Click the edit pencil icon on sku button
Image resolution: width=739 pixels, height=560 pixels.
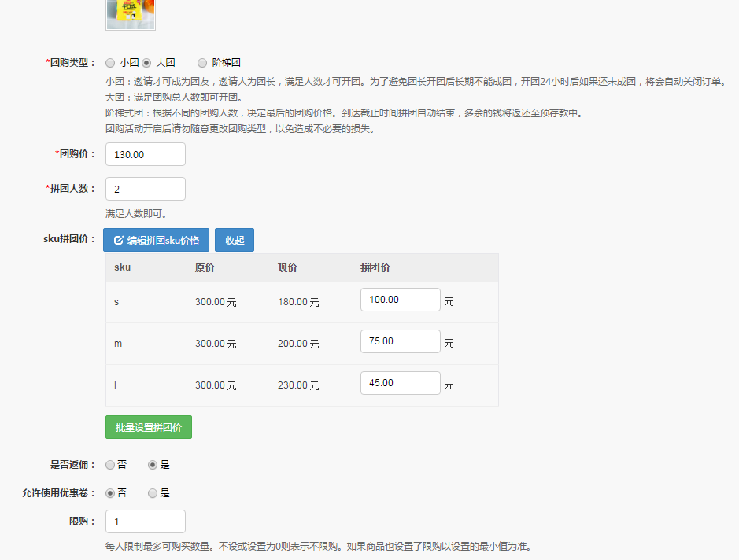coord(118,240)
